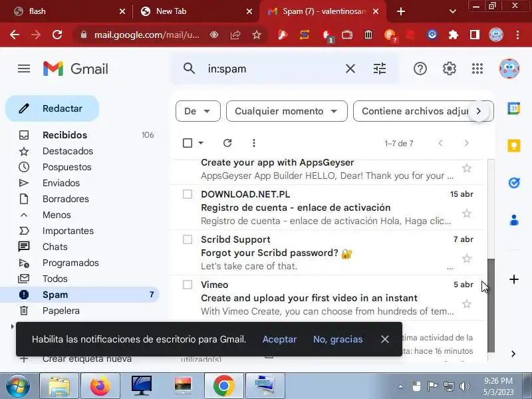Screen dimensions: 532x399
Task: Open the De sender filter dropdown
Action: pos(198,111)
